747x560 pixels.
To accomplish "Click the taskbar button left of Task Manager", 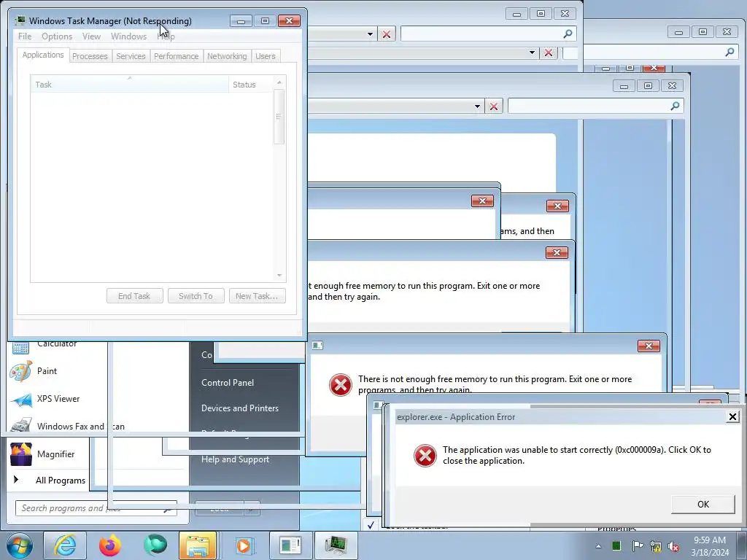I will click(290, 545).
